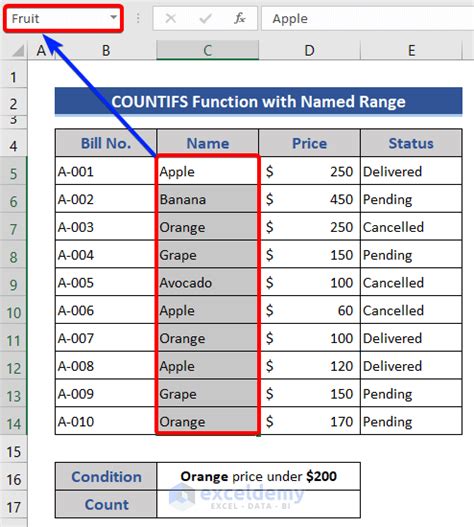The height and width of the screenshot is (527, 474).
Task: Select Pending status in row 6
Action: tap(411, 199)
